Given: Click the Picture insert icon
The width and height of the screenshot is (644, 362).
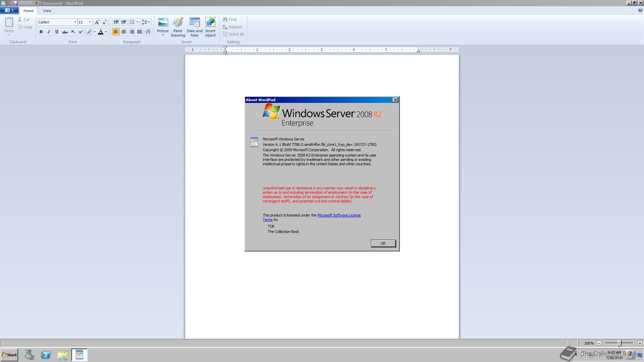Looking at the screenshot, I should pyautogui.click(x=163, y=22).
